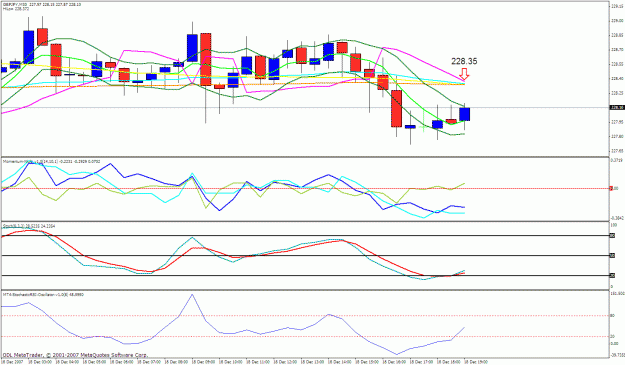Select the Stoch indicator window label
This screenshot has width=625, height=365.
point(29,226)
